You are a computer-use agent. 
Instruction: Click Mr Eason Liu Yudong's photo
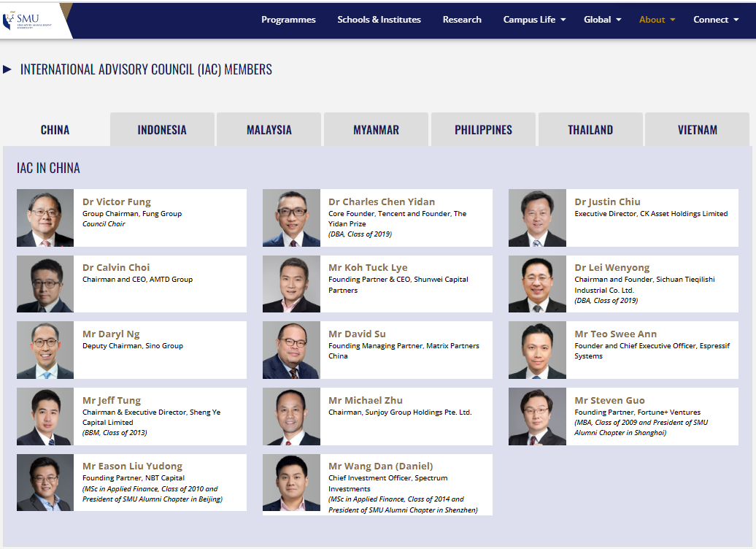click(45, 483)
